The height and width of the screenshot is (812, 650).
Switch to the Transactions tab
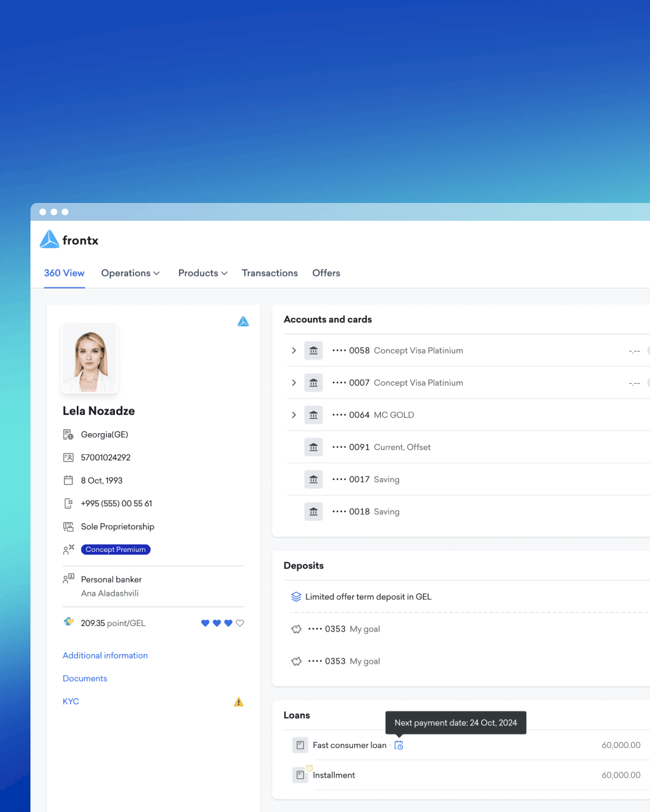pos(270,273)
